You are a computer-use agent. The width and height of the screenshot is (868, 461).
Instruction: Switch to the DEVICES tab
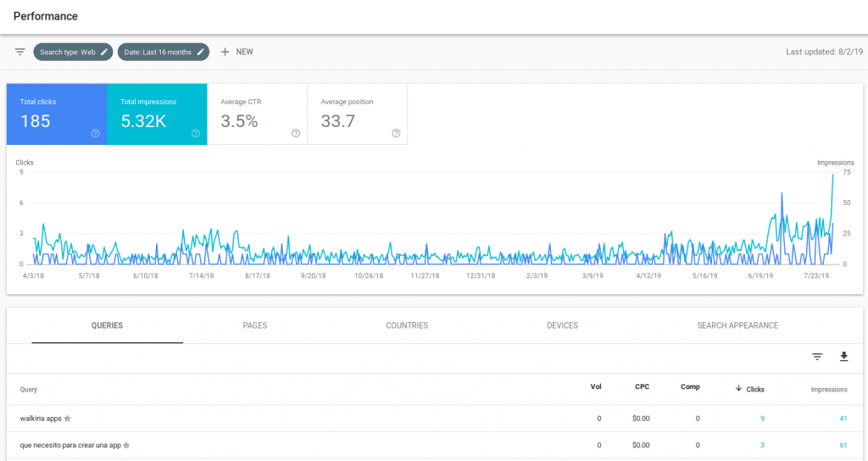pos(563,325)
